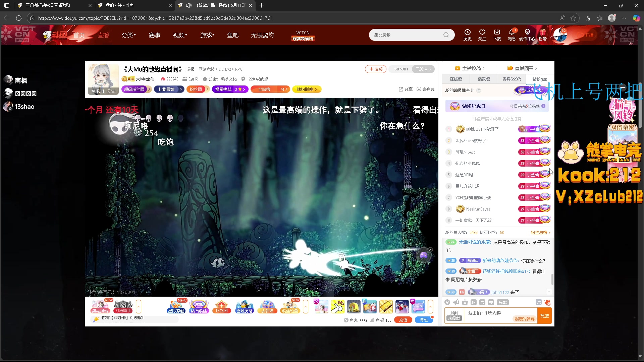Open the 雪域历险 activity icon
Viewport: 644px width, 362px height.
tap(245, 307)
